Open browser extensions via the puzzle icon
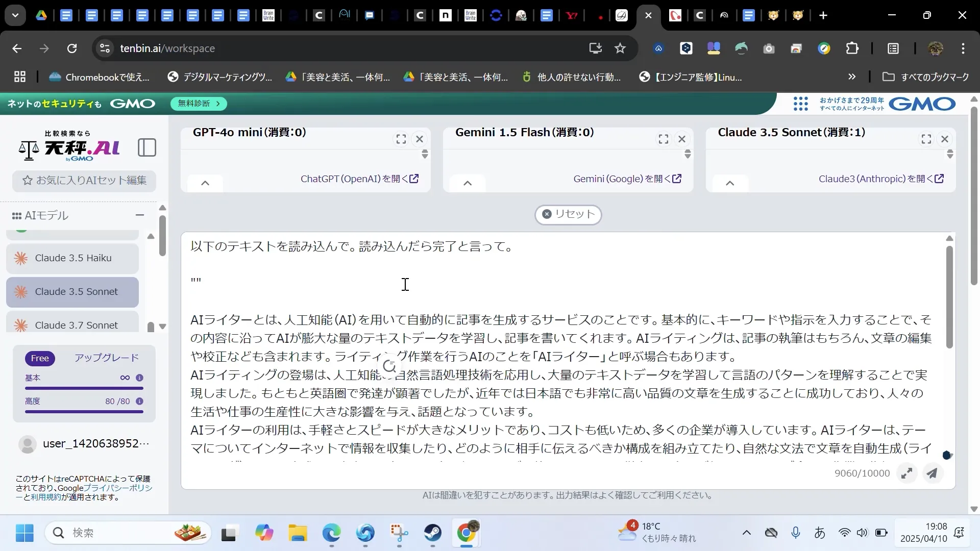 point(853,48)
